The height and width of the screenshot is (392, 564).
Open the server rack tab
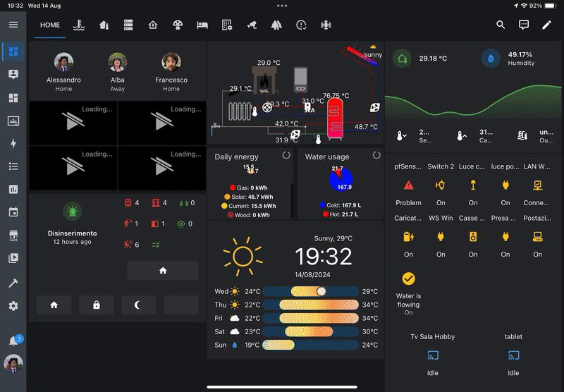click(128, 25)
